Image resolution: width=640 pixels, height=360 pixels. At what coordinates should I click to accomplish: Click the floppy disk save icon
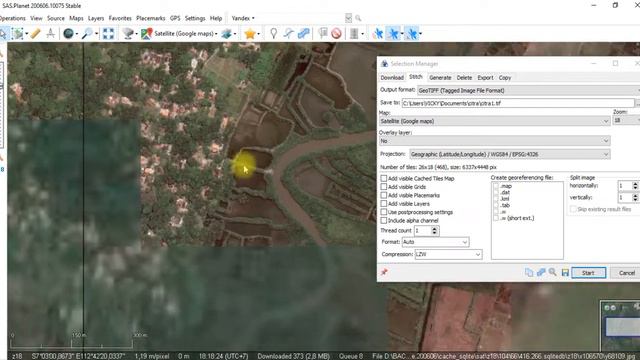(x=565, y=272)
